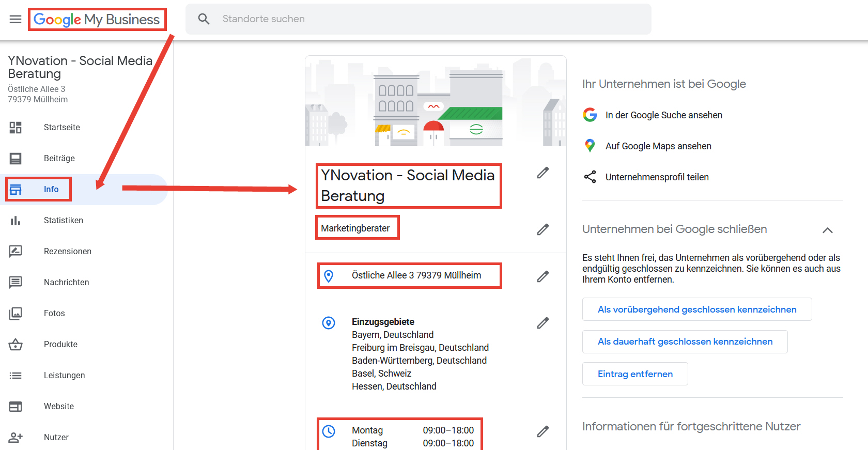
Task: Click Informationen für fortgeschrittene Nutzer heading
Action: tap(691, 426)
